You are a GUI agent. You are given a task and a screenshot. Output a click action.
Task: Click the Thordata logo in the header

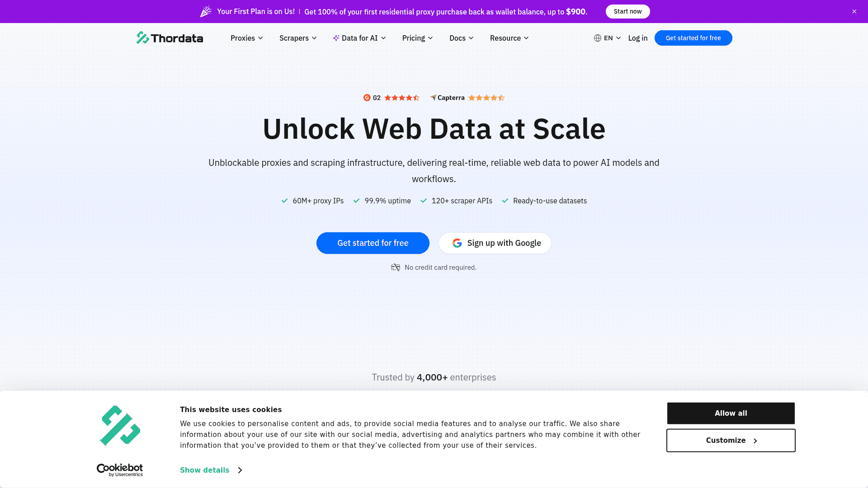click(x=170, y=38)
